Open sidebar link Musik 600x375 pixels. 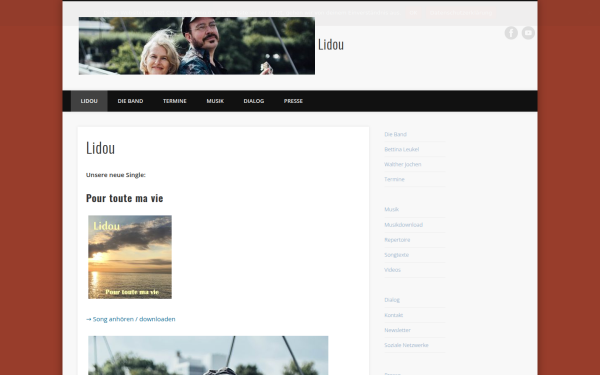[x=391, y=209]
